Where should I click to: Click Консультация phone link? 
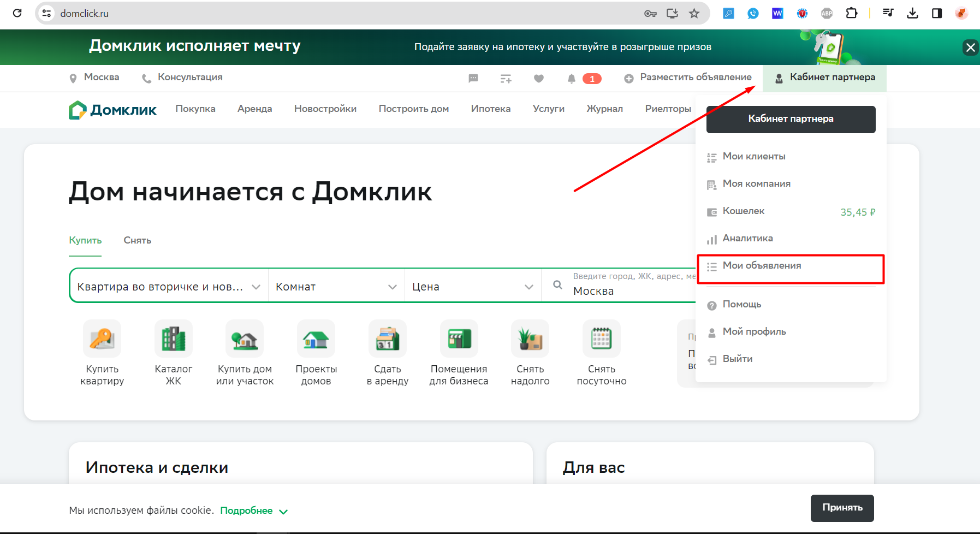pyautogui.click(x=182, y=78)
